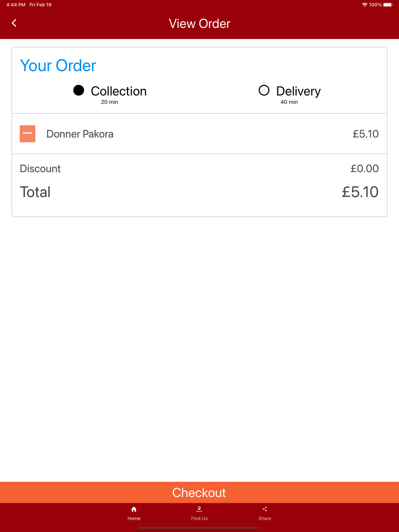Remove Donner Pakora with the minus icon
399x532 pixels.
coord(28,134)
